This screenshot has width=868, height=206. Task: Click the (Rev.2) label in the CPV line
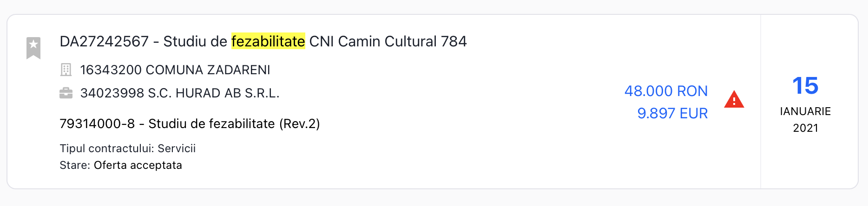[299, 124]
